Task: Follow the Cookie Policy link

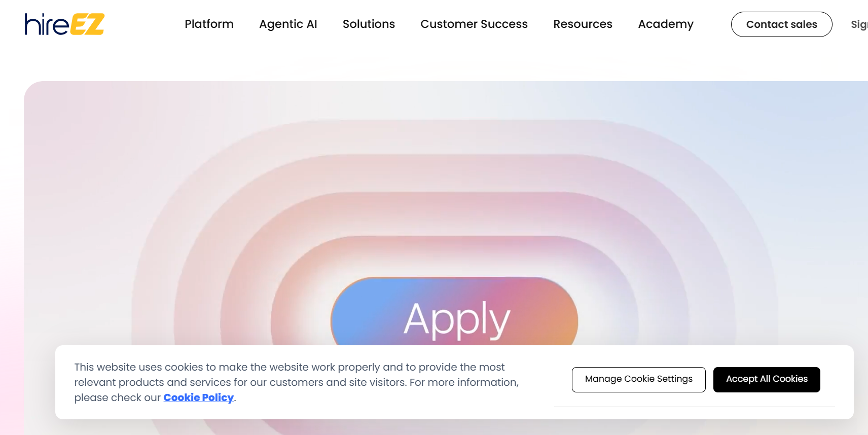Action: (198, 397)
